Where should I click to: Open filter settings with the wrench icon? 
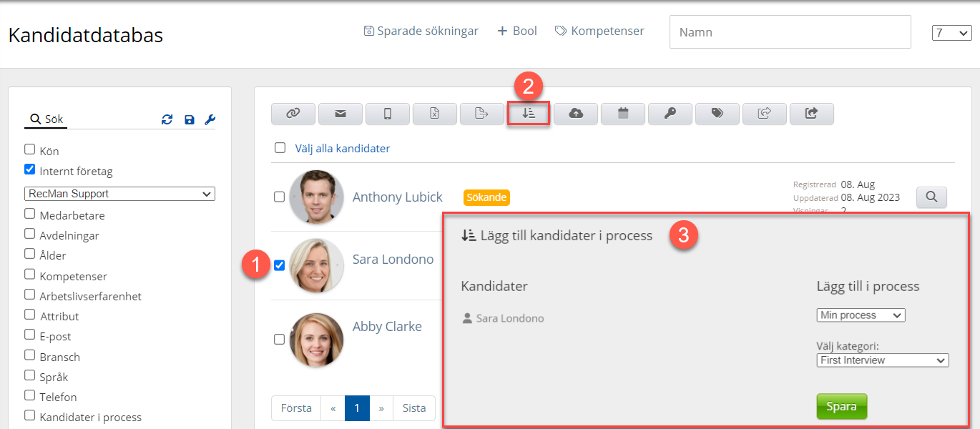tap(210, 119)
